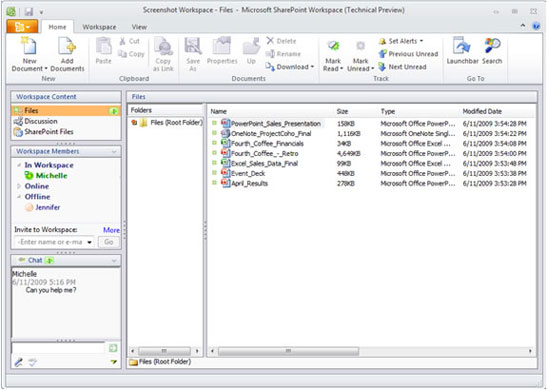Select the Excel_Sales_Data_Final file name
Viewport: 547px width, 390px height.
click(264, 164)
